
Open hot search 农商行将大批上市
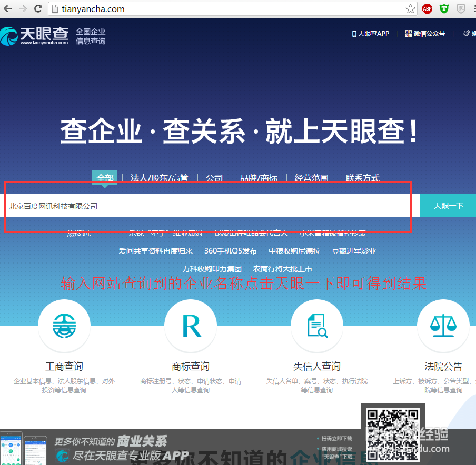click(x=283, y=269)
